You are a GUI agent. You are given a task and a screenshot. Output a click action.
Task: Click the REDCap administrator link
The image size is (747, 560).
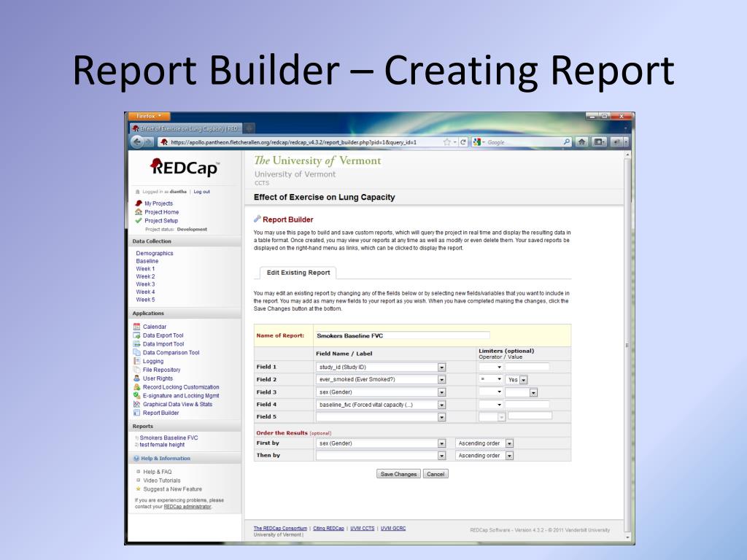[x=187, y=507]
